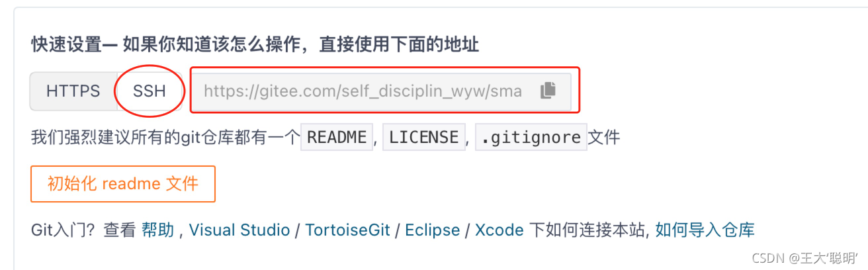Open the Visual Studio guide link

pos(239,230)
